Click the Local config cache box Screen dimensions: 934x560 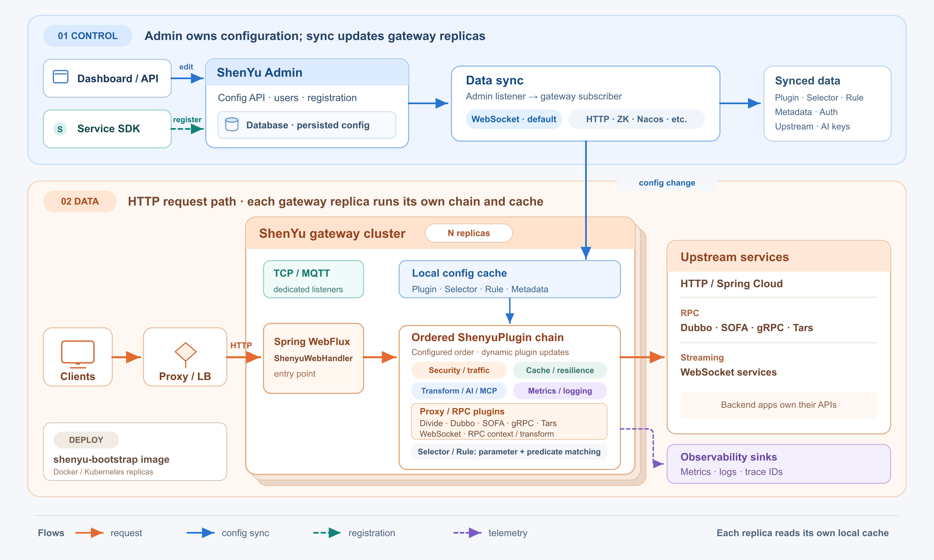pyautogui.click(x=510, y=279)
